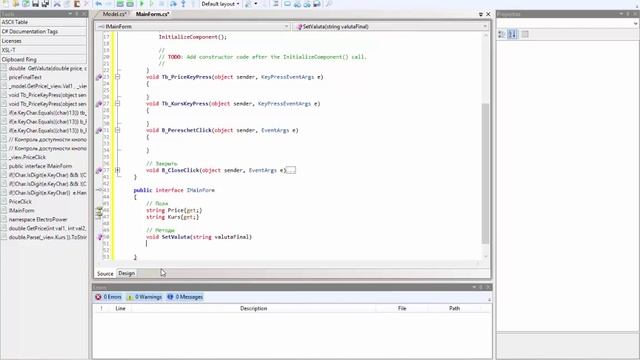Screen dimensions: 640x360
Task: Expand the folded B_CloseClick method
Action: tap(118, 170)
